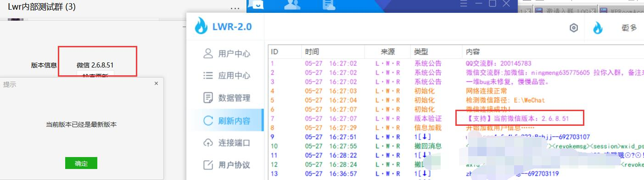
Task: Click the 来源 column header
Action: coord(387,51)
